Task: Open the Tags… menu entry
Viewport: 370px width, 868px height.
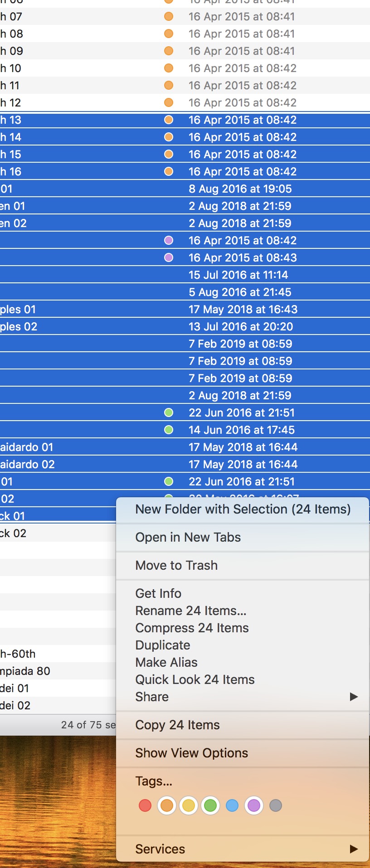Action: 154,781
